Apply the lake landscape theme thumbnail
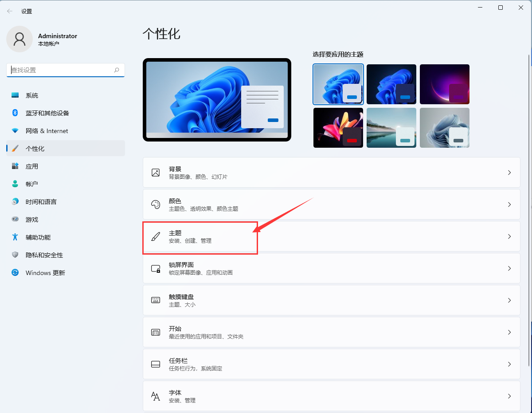Viewport: 532px width, 413px height. click(x=391, y=128)
